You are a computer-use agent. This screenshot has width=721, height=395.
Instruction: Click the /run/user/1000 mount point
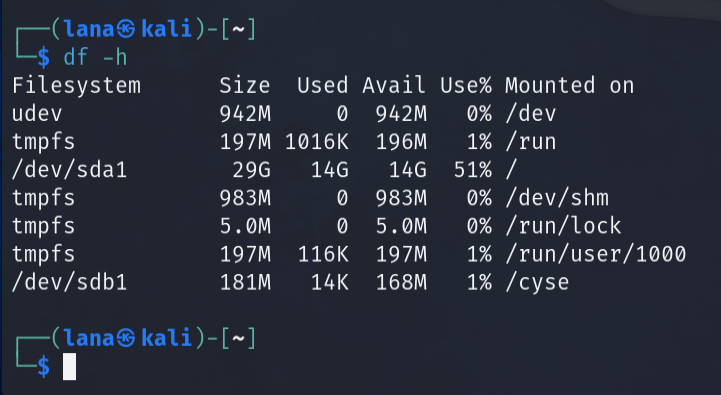click(x=595, y=254)
